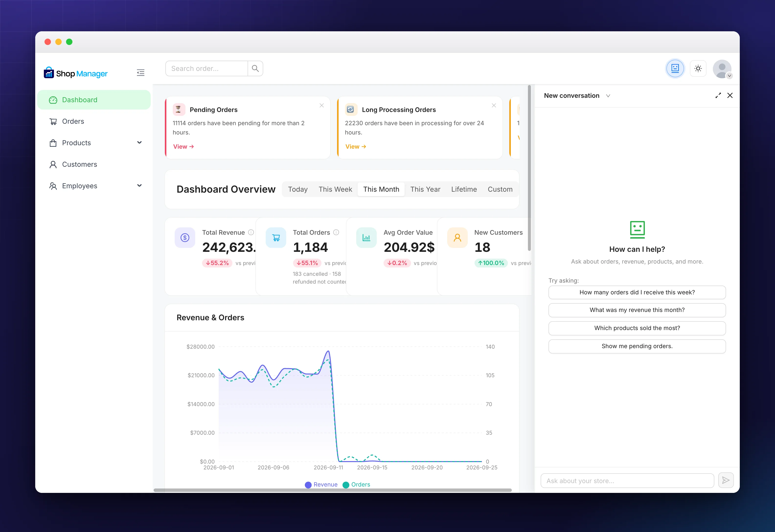
Task: Ask 'Show me pending orders.'
Action: 637,346
